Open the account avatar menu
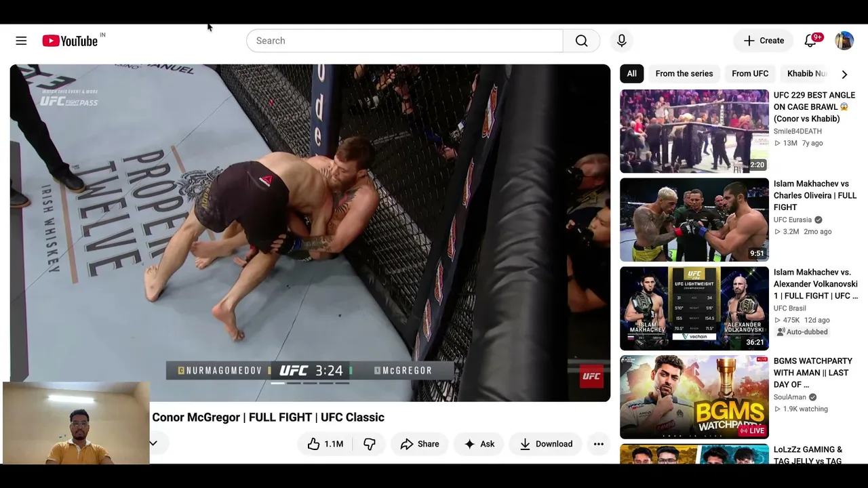Viewport: 868px width, 488px height. point(844,41)
